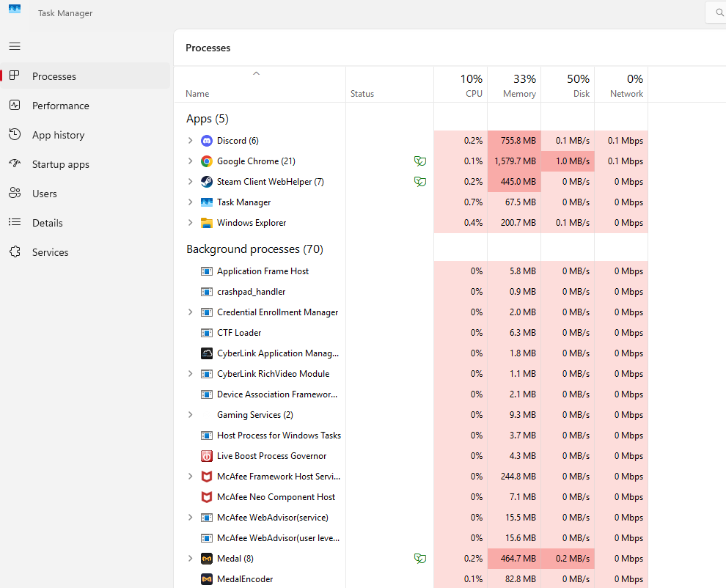Select Host Process for Windows Tasks

(411, 436)
